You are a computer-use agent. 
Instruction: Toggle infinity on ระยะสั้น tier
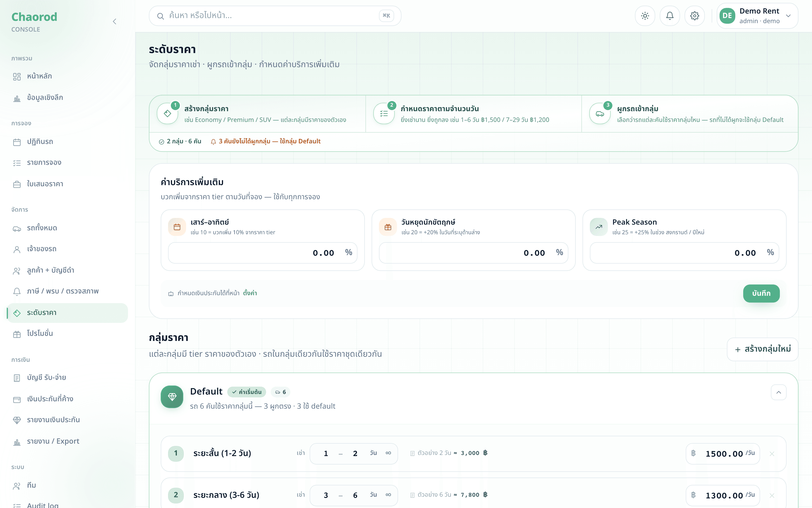tap(388, 453)
